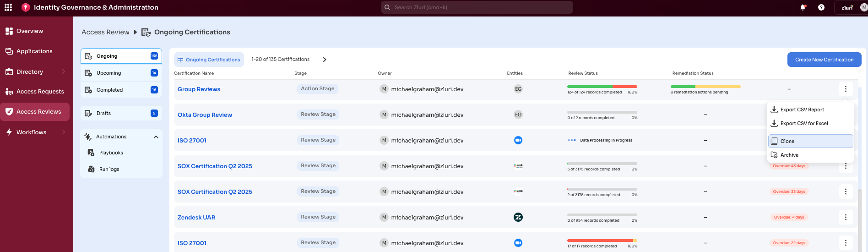Click Group Reviews remediation status bar
The height and width of the screenshot is (252, 868).
pos(705,87)
